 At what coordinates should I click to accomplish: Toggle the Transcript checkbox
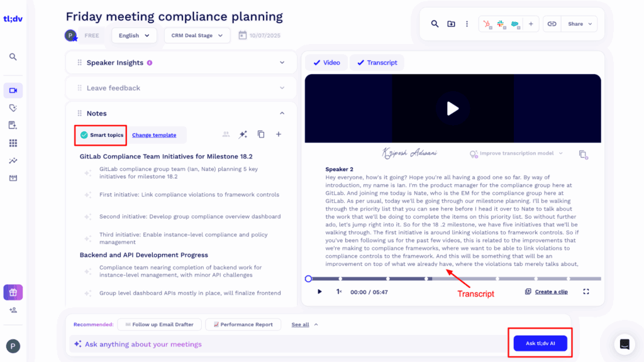pos(376,62)
